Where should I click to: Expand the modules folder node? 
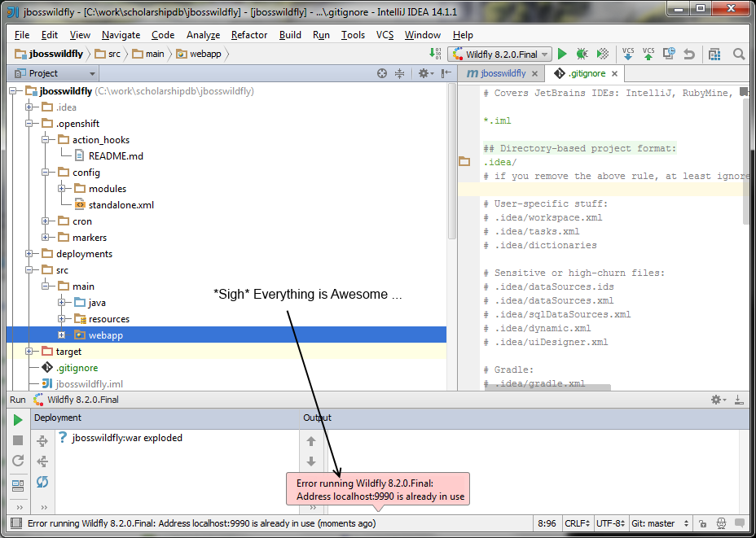coord(61,189)
